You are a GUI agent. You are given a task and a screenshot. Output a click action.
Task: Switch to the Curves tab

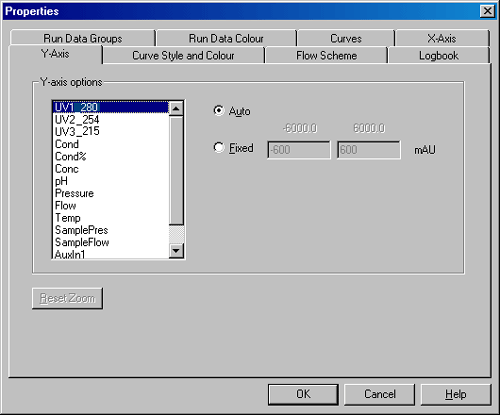tap(346, 38)
